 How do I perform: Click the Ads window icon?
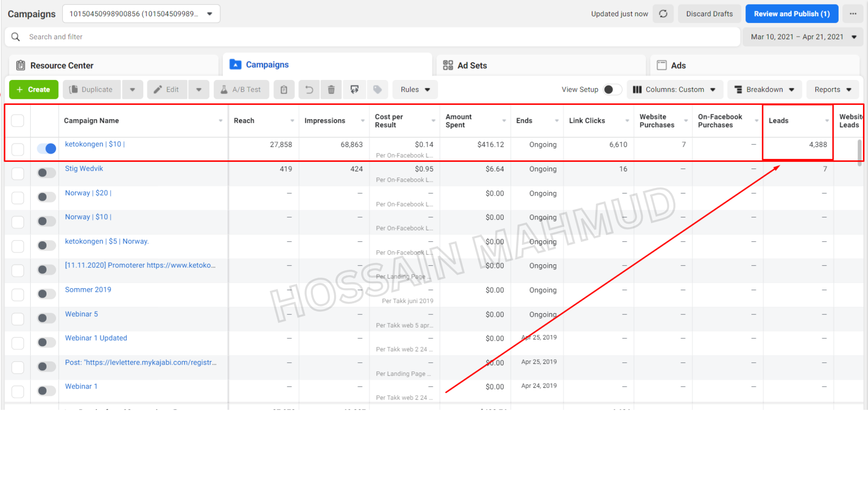[662, 66]
